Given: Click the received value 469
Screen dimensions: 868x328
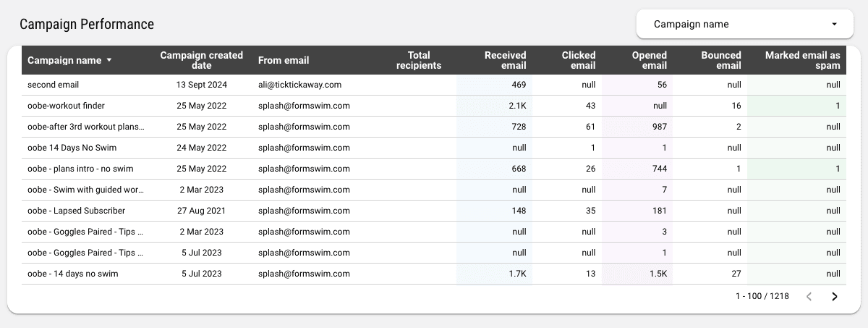Looking at the screenshot, I should point(518,85).
